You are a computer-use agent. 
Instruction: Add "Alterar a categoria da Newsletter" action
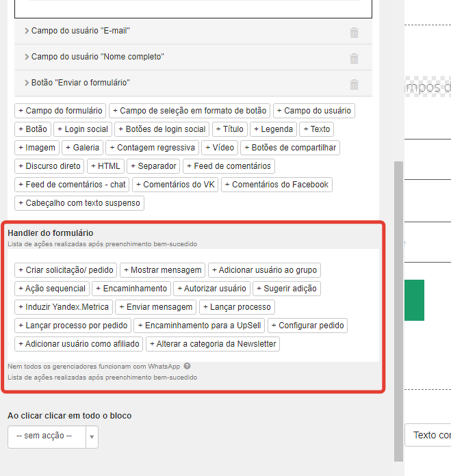click(x=212, y=344)
